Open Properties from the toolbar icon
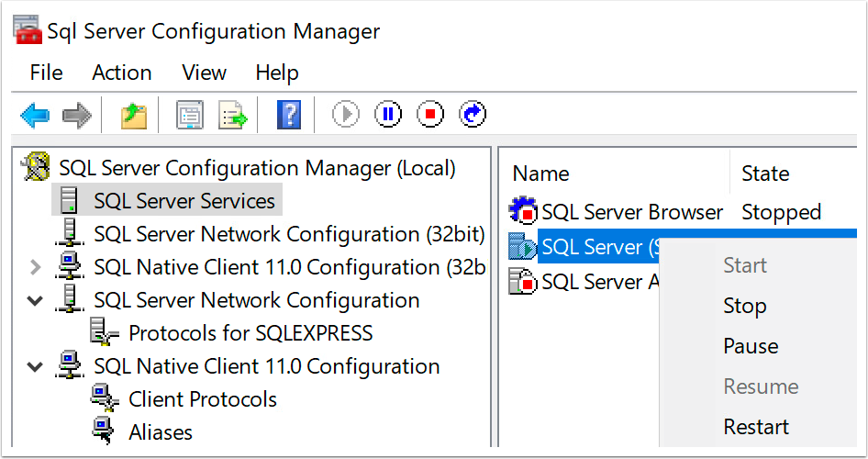Image resolution: width=868 pixels, height=459 pixels. 189,115
